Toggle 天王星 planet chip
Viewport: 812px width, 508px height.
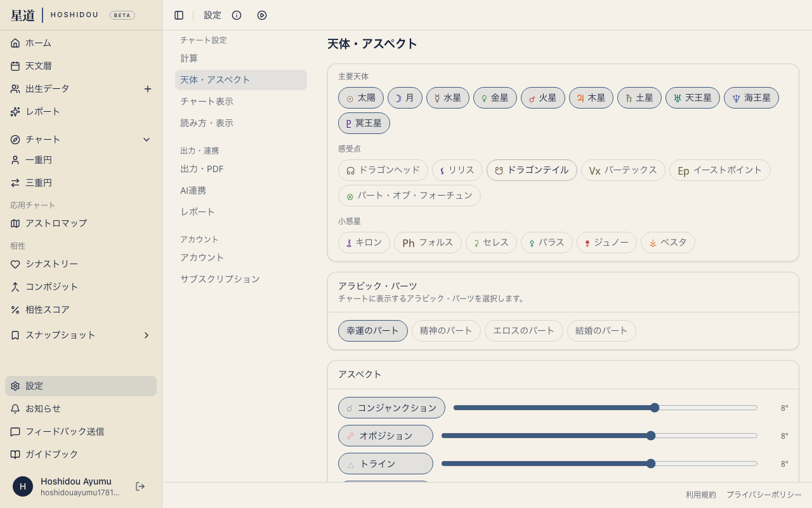click(x=693, y=98)
